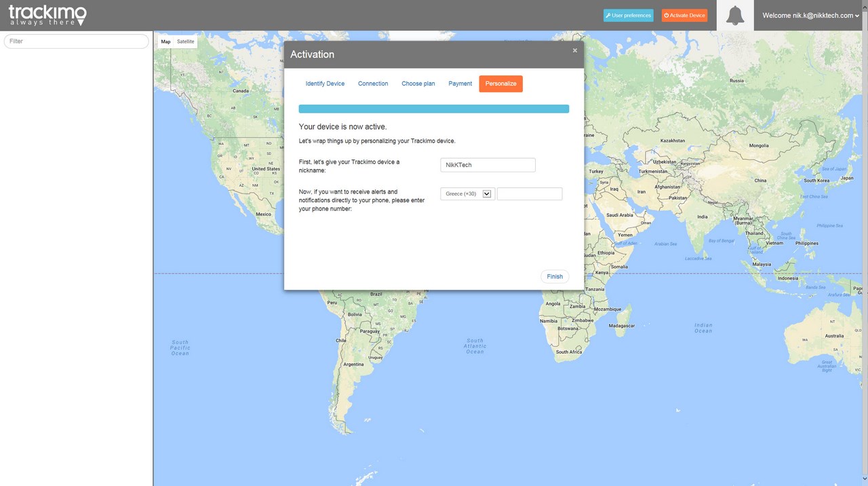The image size is (868, 486).
Task: Click the Indian Ocean label
Action: point(703,328)
